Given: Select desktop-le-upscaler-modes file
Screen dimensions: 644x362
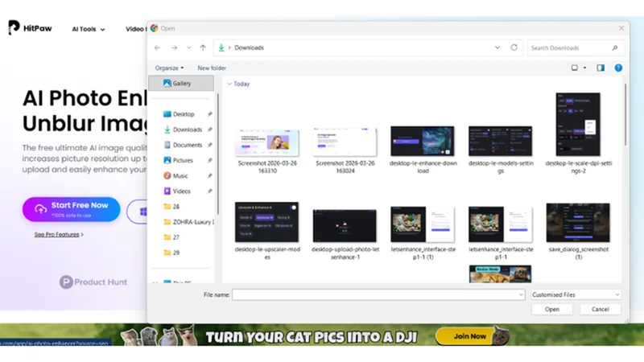Looking at the screenshot, I should coord(267,231).
